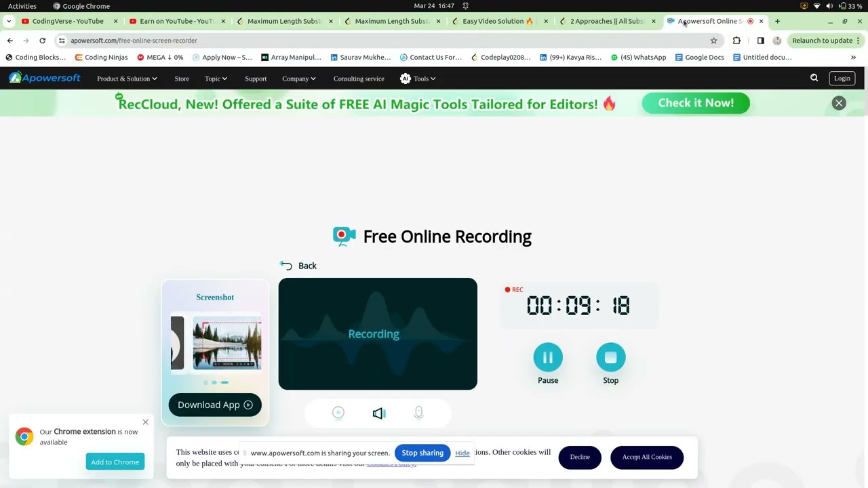Open the Apply Now bookmark
Screen dimensions: 868x488
222,58
